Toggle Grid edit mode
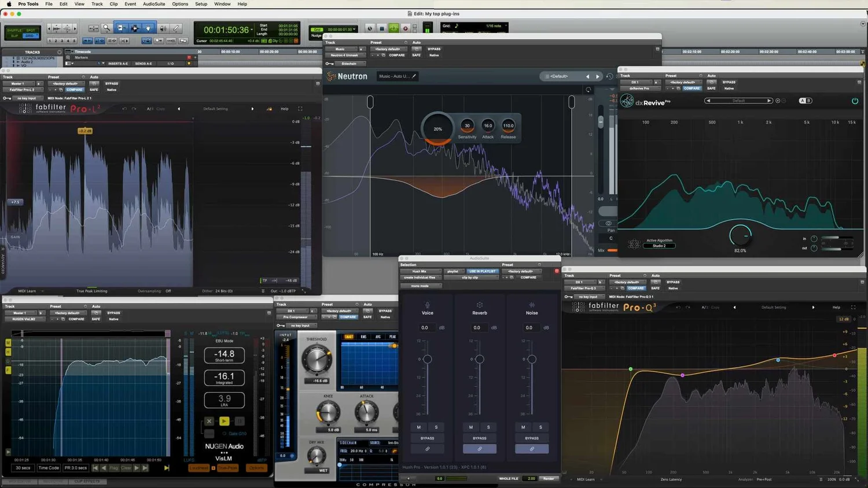This screenshot has height=488, width=868. 31,36
